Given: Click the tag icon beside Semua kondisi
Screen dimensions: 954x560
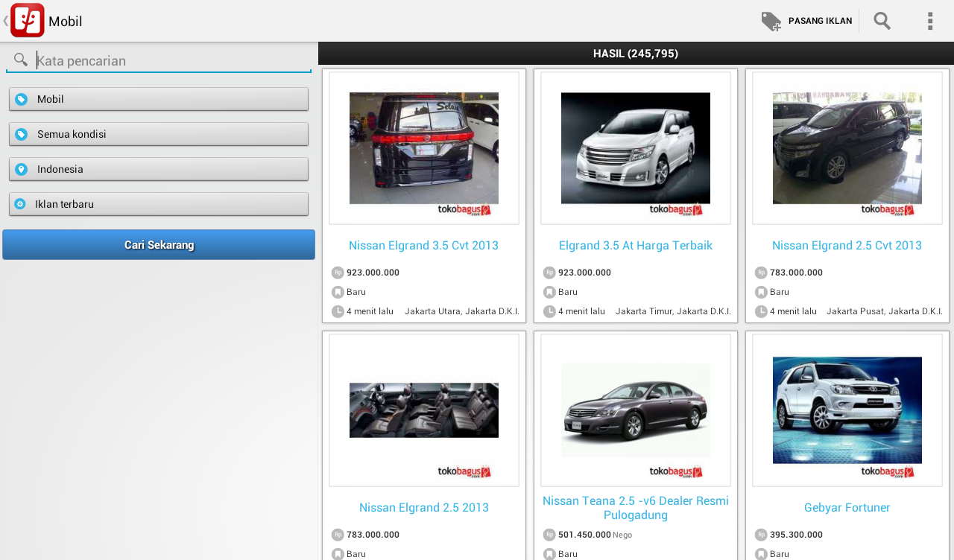Looking at the screenshot, I should tap(21, 134).
